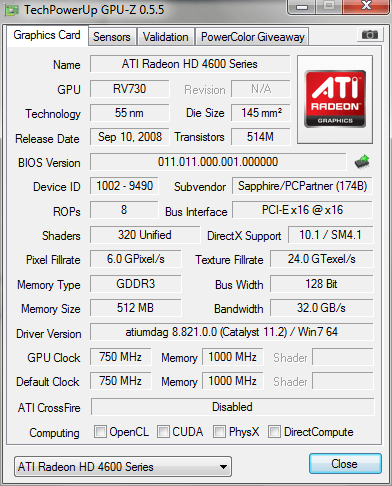Click the BIOS save chip icon

tap(362, 162)
